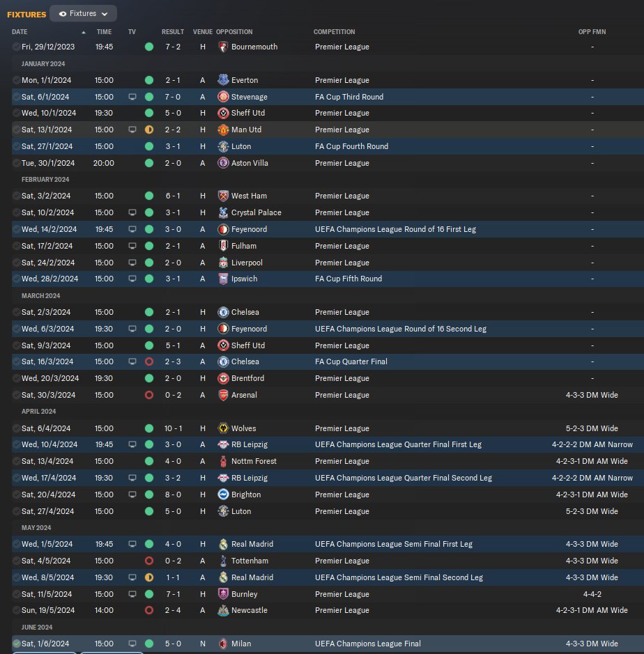Sort fixtures by the DATE column header

click(x=20, y=32)
